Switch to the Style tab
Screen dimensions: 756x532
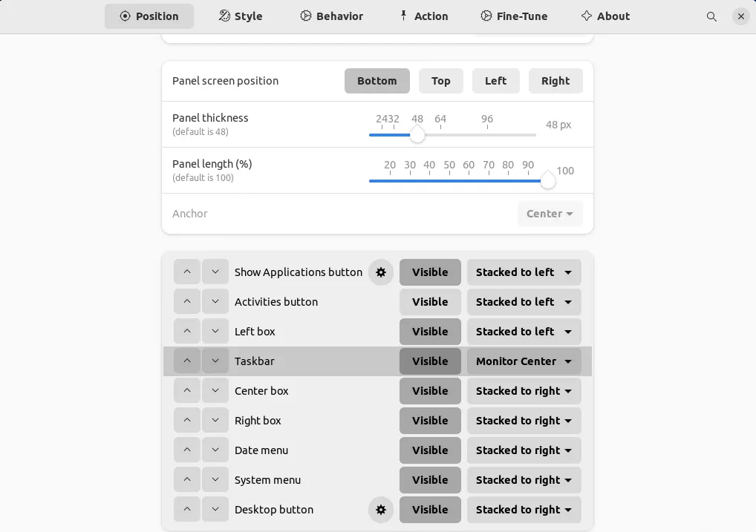(x=240, y=16)
